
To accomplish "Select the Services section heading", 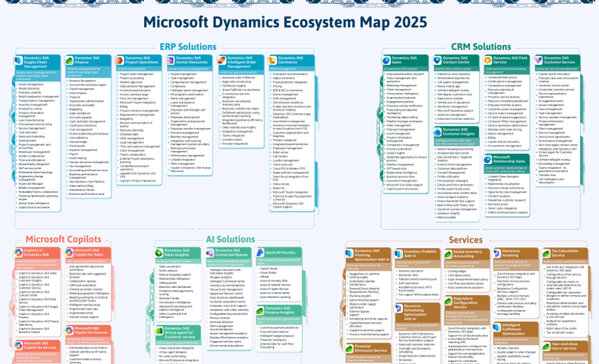I will (x=465, y=240).
